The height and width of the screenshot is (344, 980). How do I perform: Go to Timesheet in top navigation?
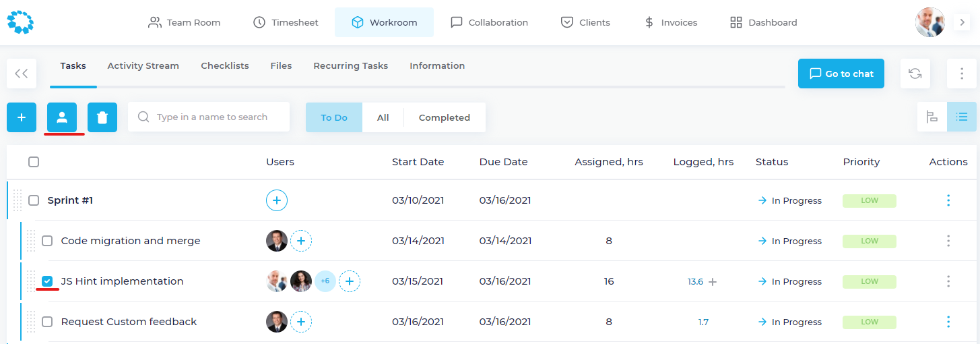(286, 22)
